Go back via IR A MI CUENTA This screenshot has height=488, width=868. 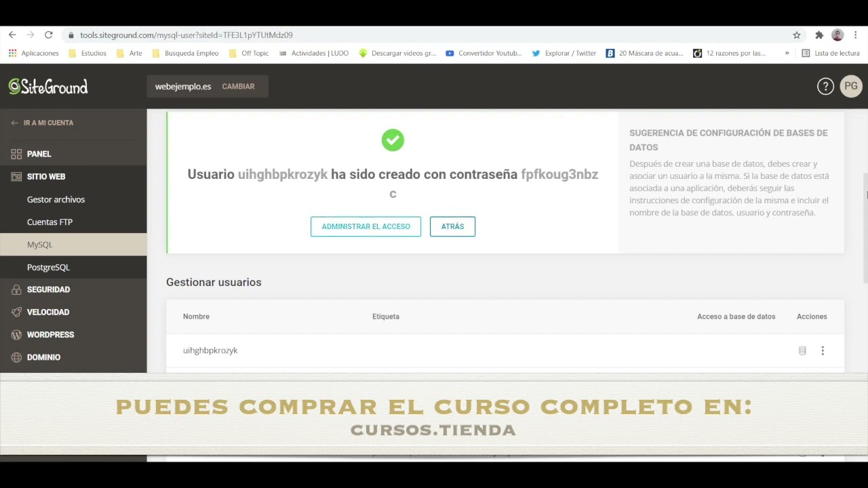tap(42, 123)
